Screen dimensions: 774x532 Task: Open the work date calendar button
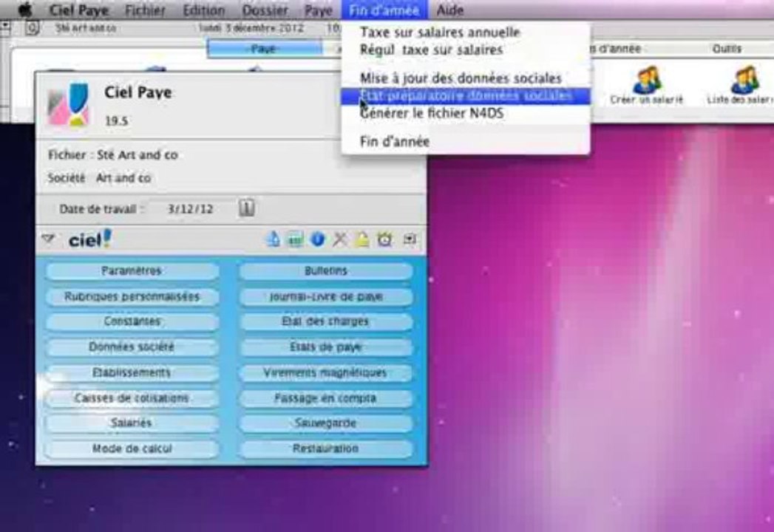247,208
